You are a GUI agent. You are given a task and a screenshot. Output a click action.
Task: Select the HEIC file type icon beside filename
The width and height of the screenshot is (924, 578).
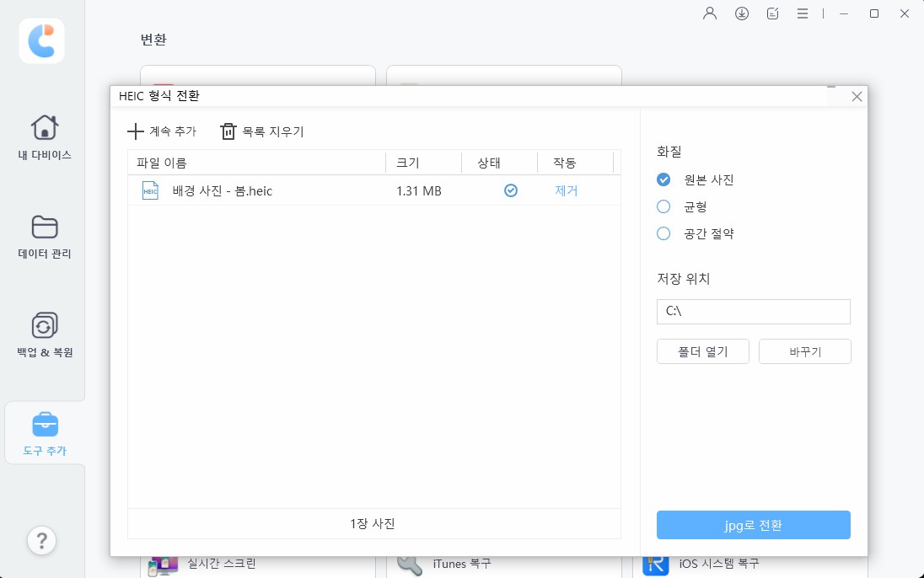[149, 190]
